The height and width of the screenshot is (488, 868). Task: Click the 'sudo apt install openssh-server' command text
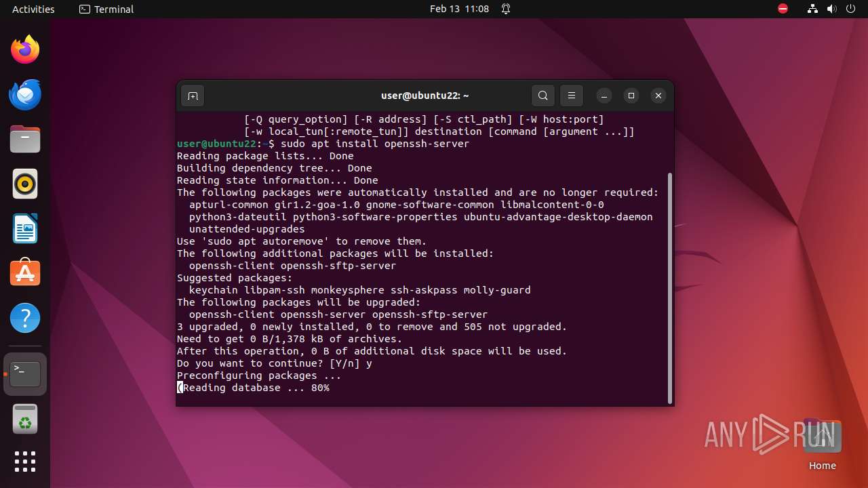375,144
